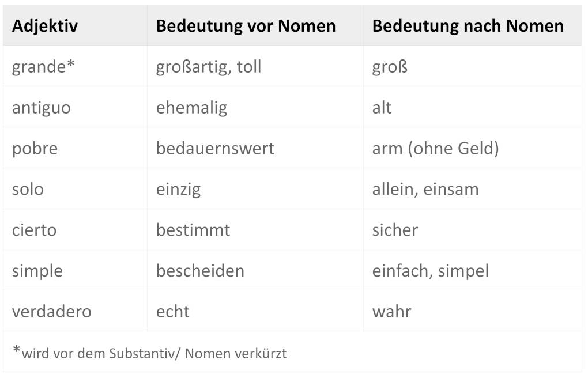Viewport: 588px width, 378px height.
Task: Click the "Bedeutung vor Nomen" header
Action: coord(246,26)
